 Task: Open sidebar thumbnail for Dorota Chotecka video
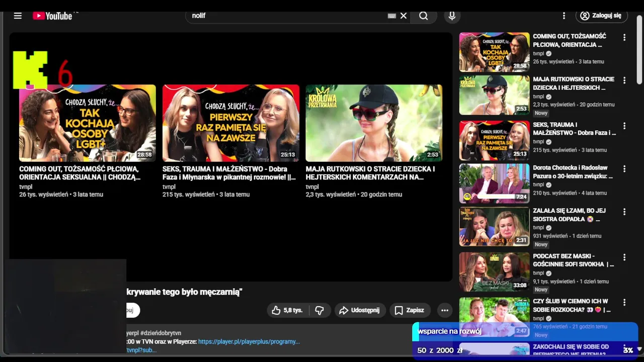(494, 184)
